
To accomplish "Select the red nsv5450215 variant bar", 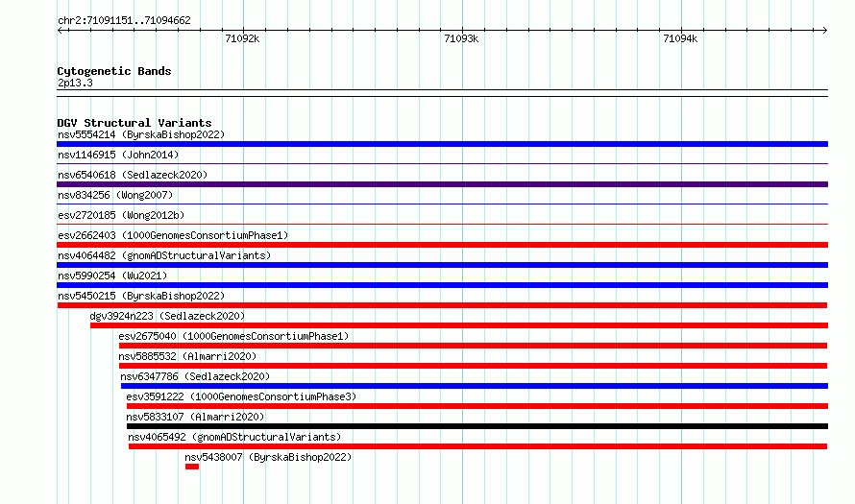I will pos(442,305).
